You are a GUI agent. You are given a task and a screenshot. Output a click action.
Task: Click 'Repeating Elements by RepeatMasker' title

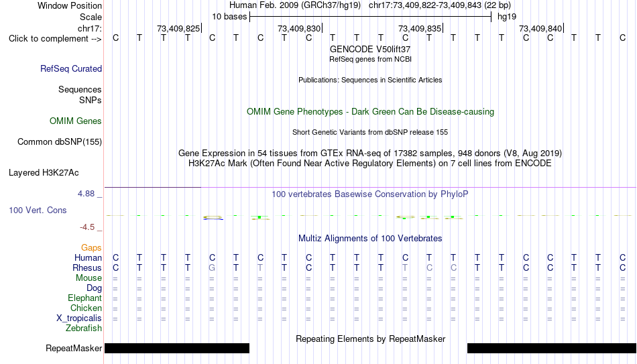(370, 339)
